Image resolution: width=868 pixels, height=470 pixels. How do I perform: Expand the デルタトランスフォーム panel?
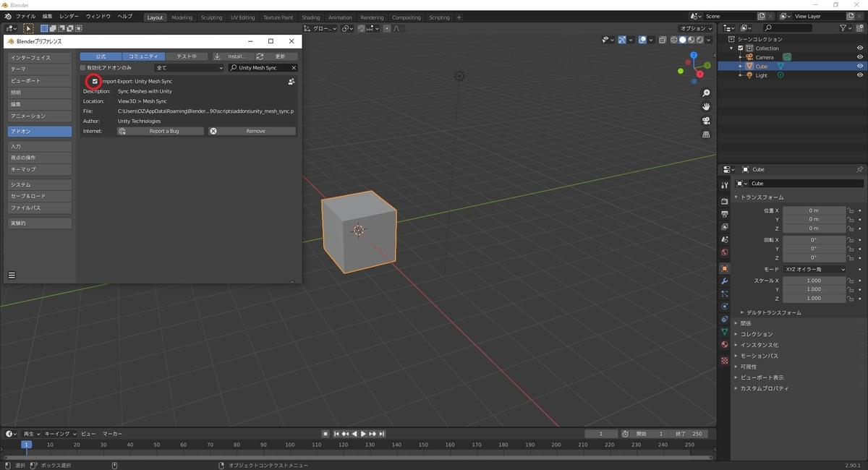[x=774, y=312]
